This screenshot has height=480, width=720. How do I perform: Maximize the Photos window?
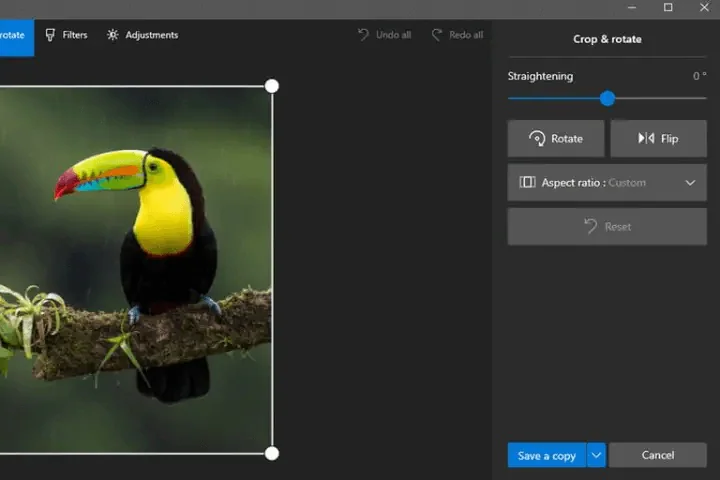click(x=668, y=7)
